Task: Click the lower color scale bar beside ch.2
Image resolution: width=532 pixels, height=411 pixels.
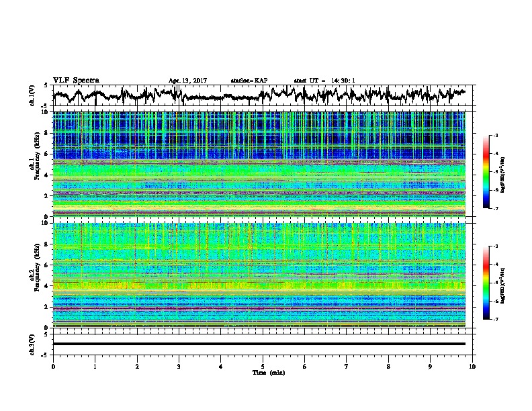Action: (x=486, y=283)
